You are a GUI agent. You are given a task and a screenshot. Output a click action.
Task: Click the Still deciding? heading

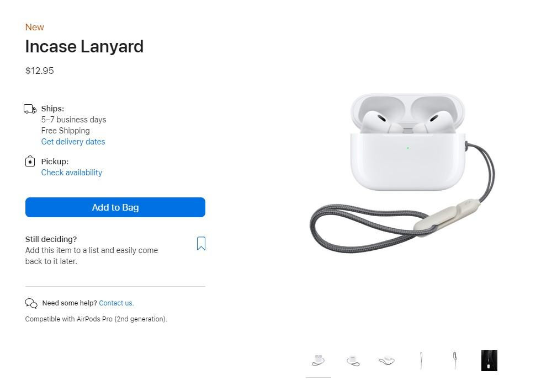(51, 239)
